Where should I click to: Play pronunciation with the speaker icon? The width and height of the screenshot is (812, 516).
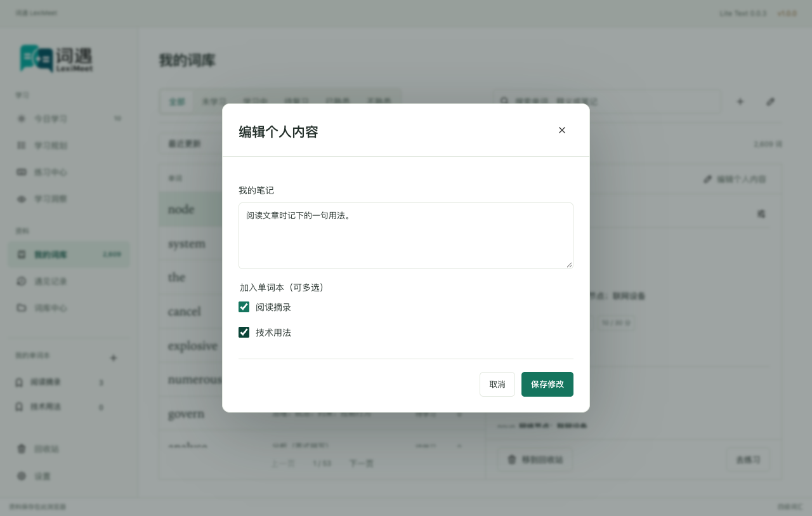(761, 214)
